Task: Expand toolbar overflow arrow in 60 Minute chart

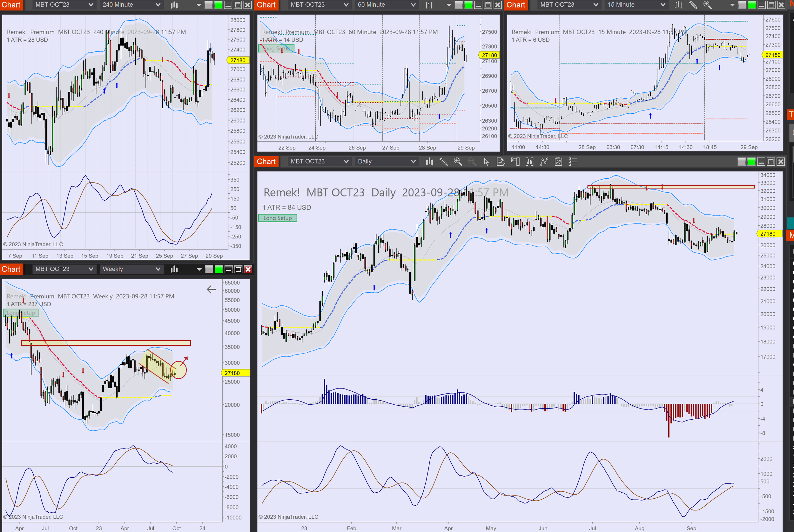Action: coord(449,5)
